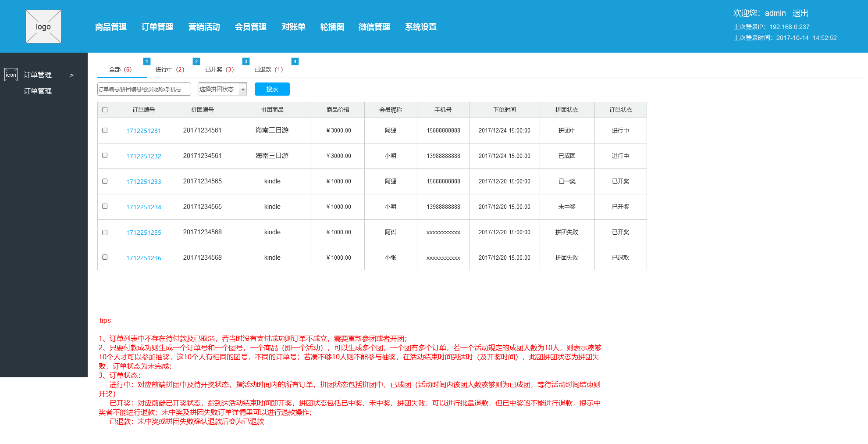Viewport: 868px width, 444px height.
Task: Click 拼团中 status in first row
Action: tap(567, 130)
